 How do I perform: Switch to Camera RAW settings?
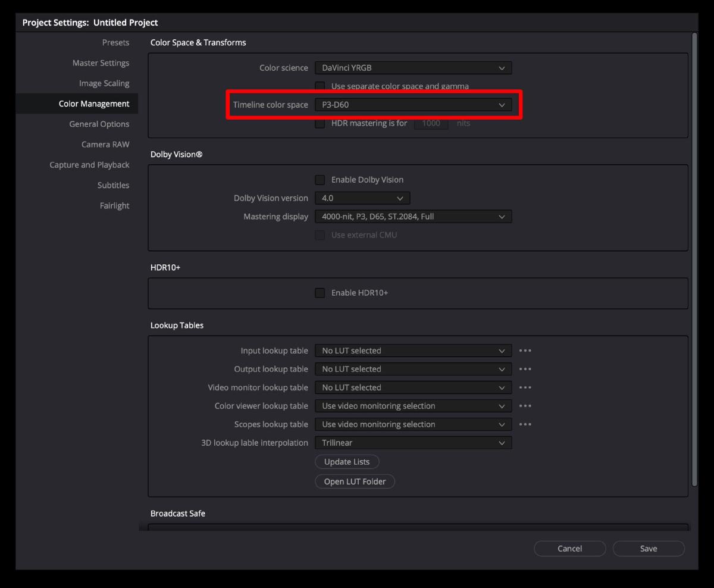pos(105,144)
